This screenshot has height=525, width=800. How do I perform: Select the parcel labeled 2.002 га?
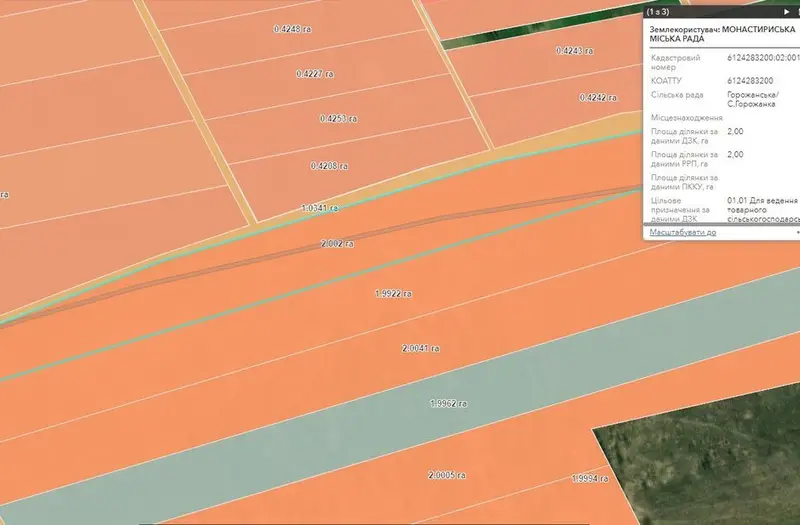pyautogui.click(x=337, y=244)
